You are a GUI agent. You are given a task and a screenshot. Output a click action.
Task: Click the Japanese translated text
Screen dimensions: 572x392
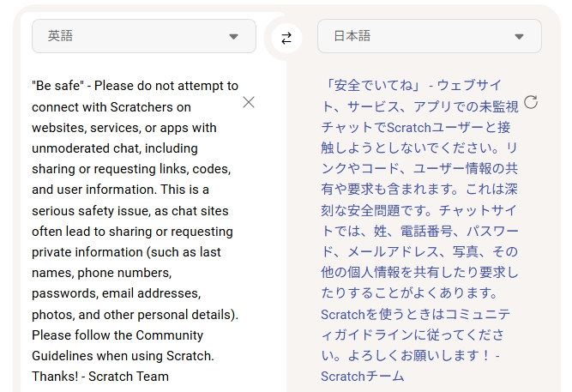pos(419,231)
